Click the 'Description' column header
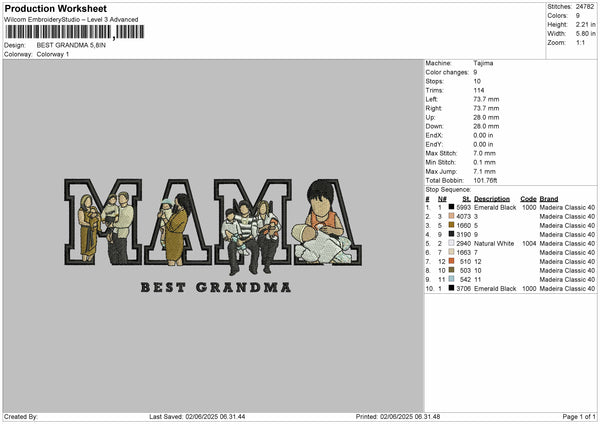Image resolution: width=600 pixels, height=424 pixels. (x=492, y=199)
